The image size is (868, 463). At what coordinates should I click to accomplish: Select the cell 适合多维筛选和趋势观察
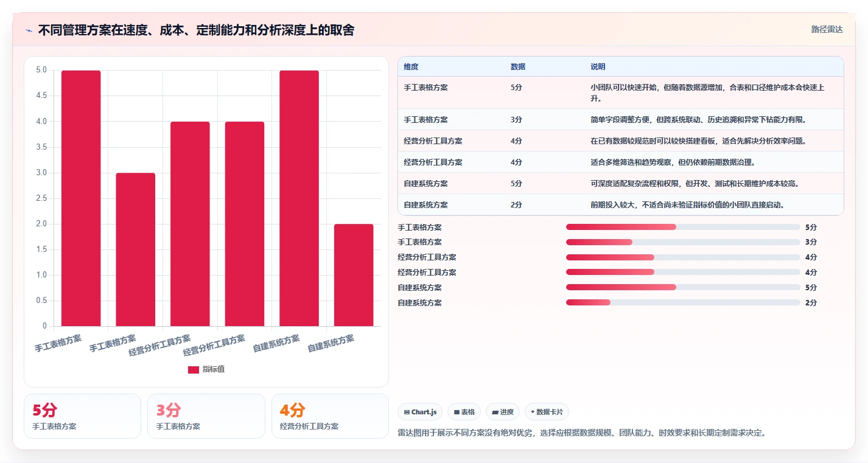(713, 162)
